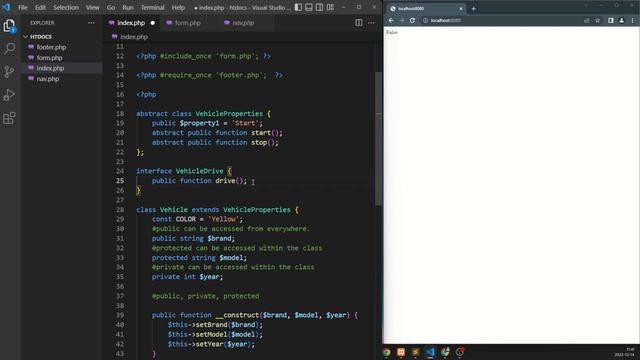
Task: Click browser forward arrow button
Action: [x=402, y=20]
